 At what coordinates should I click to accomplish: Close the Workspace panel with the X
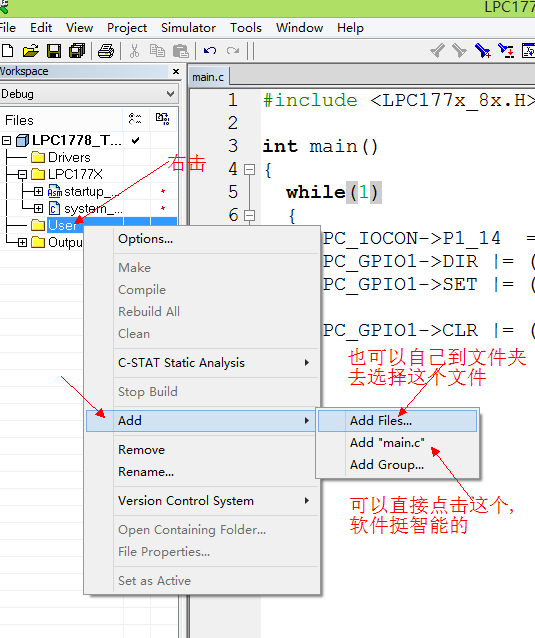click(x=176, y=72)
